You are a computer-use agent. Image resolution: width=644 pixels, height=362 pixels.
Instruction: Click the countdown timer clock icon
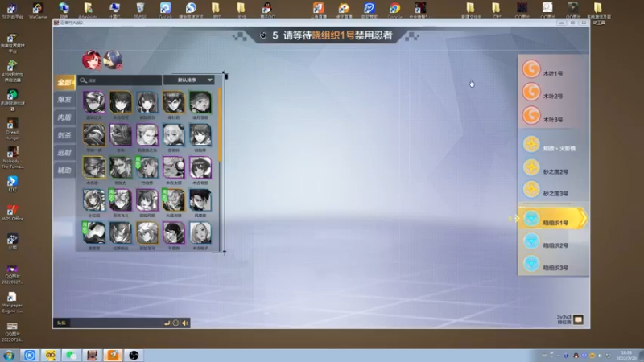pyautogui.click(x=263, y=35)
